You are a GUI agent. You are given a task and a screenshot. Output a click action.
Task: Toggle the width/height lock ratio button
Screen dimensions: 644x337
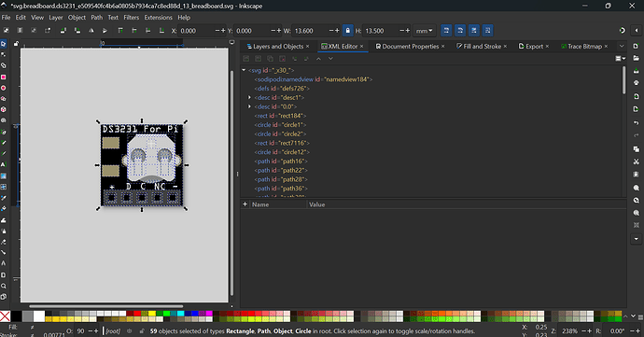click(x=347, y=31)
